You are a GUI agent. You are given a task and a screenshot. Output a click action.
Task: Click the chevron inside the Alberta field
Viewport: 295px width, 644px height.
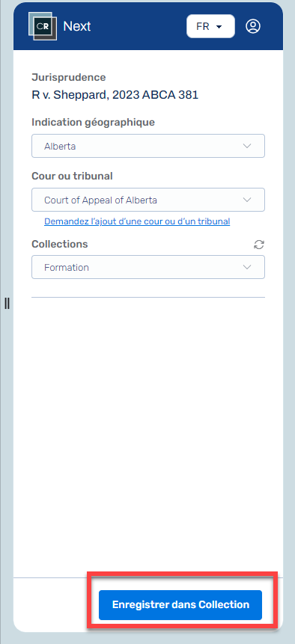click(247, 146)
